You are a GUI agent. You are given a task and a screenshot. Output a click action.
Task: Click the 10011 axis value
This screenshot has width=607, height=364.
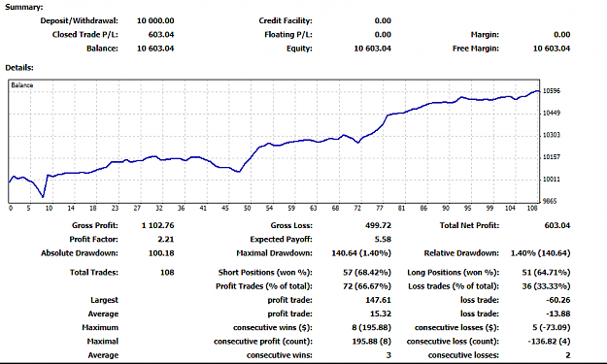click(552, 180)
